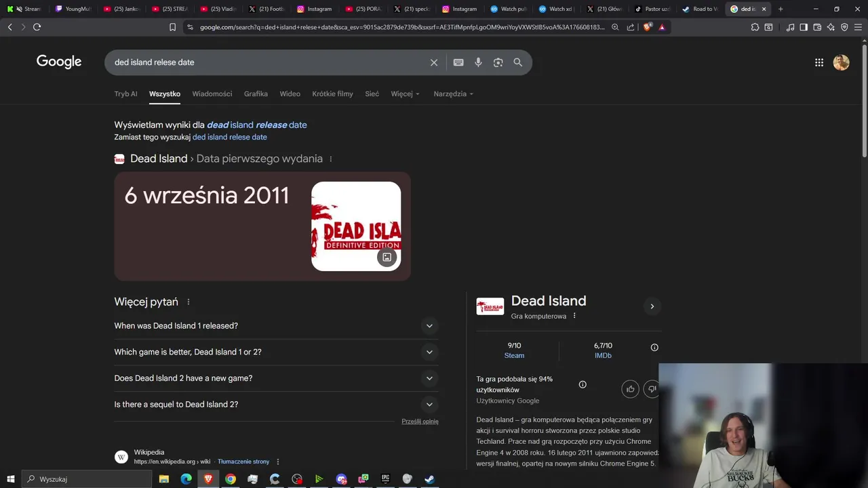This screenshot has width=868, height=488.
Task: Select the Sieć search tab
Action: coord(372,94)
